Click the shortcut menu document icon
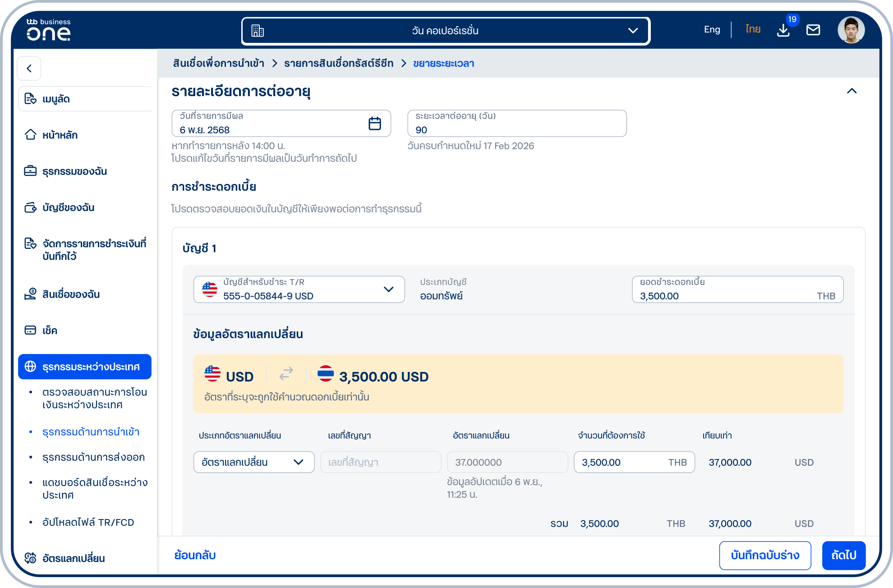 (30, 99)
